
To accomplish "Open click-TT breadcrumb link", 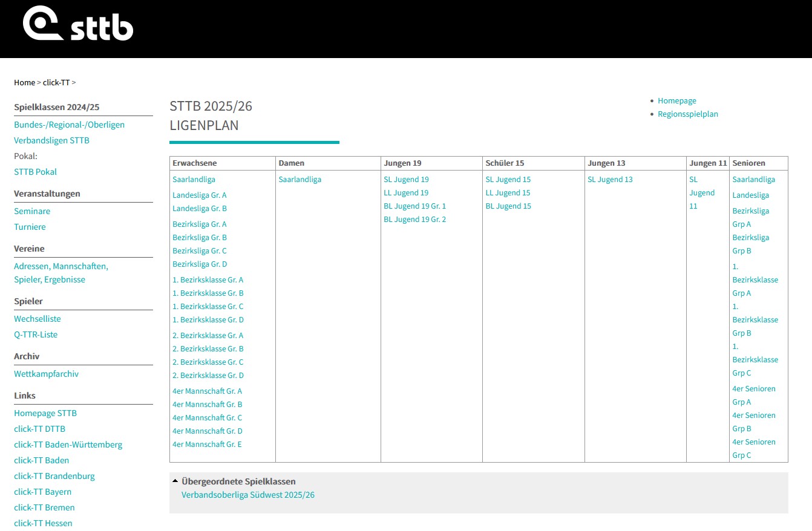I will coord(56,82).
